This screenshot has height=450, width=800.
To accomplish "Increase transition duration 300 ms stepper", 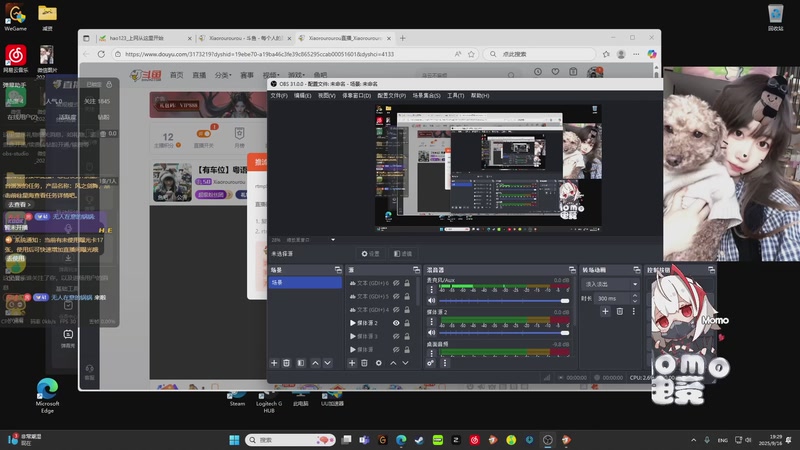I will 635,296.
